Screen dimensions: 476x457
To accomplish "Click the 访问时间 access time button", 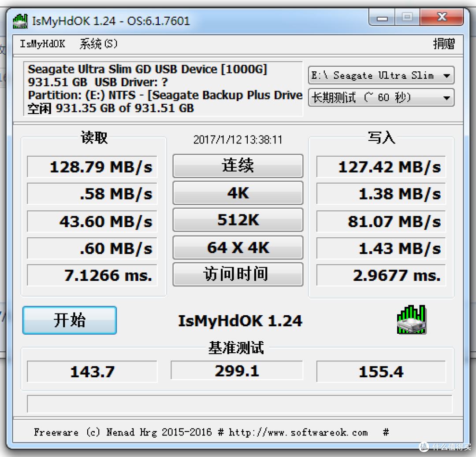I will coord(238,274).
